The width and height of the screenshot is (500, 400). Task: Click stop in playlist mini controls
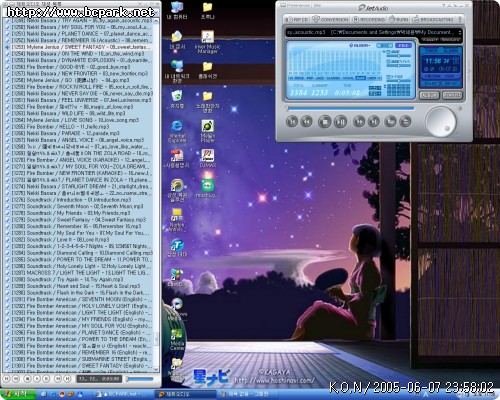(x=28, y=379)
